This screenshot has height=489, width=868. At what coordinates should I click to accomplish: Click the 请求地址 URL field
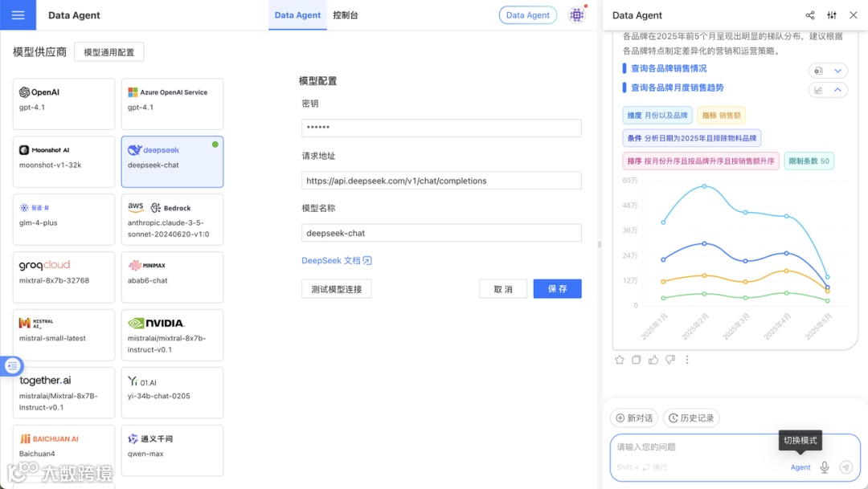[441, 181]
